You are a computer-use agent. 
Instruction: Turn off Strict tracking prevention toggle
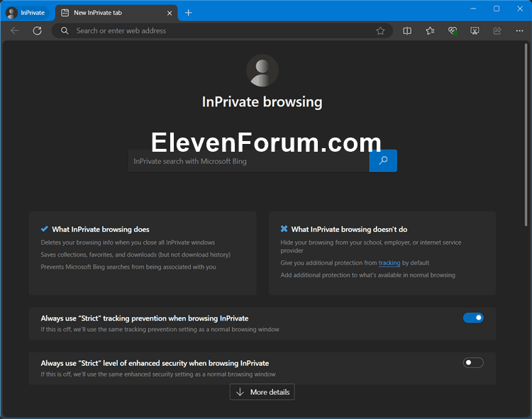(473, 318)
